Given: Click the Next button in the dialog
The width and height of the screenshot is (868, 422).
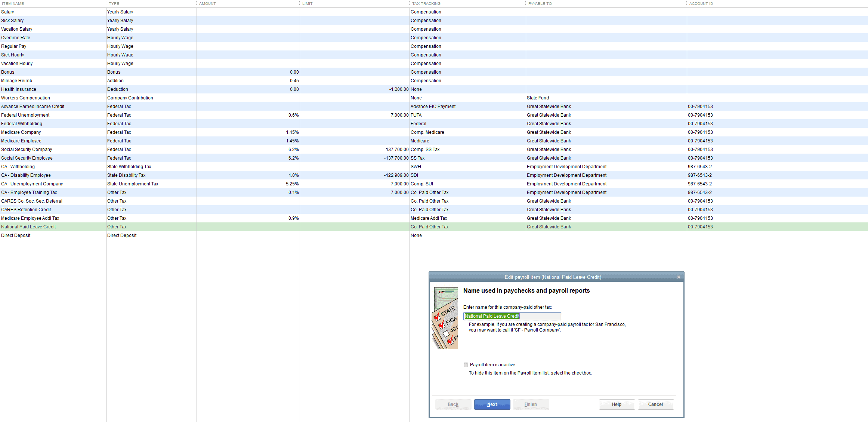Looking at the screenshot, I should [x=492, y=404].
